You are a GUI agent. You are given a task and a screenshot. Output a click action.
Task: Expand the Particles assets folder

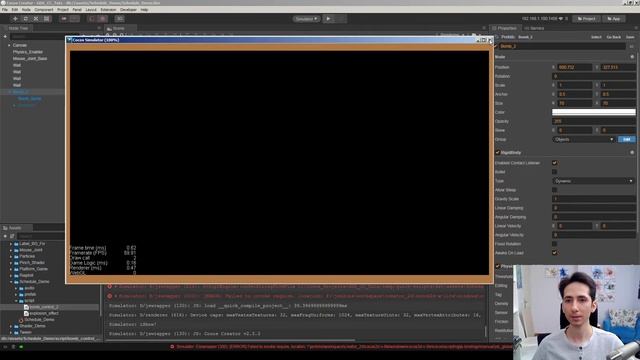(x=11, y=256)
